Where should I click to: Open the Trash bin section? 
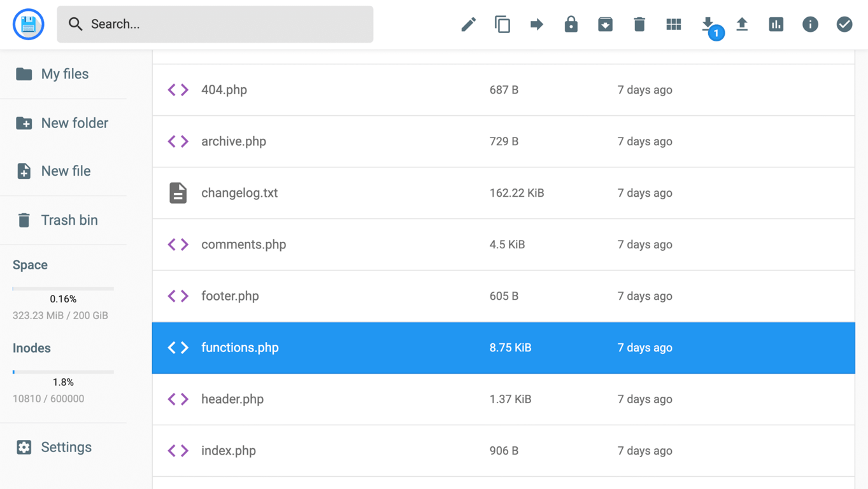pos(69,220)
